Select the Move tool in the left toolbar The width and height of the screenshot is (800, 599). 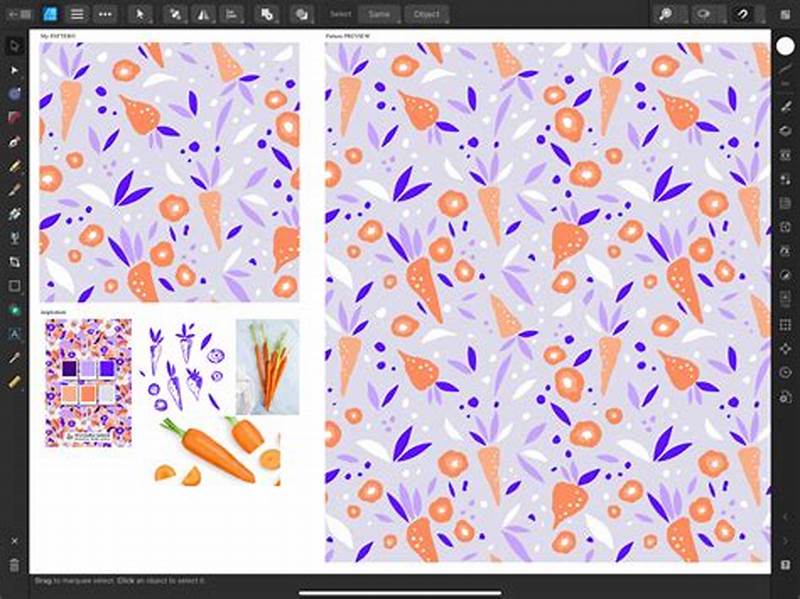click(x=13, y=44)
